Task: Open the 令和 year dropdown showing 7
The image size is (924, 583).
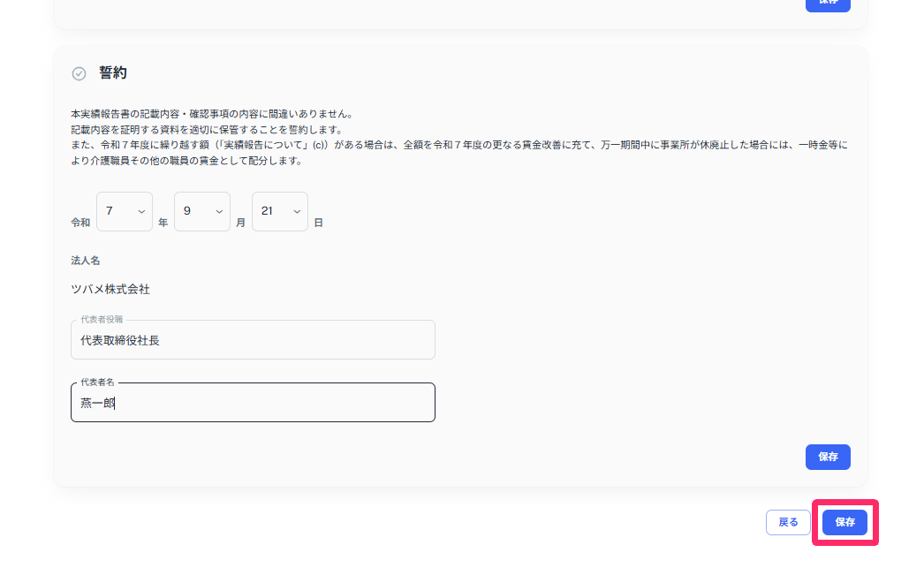Action: tap(125, 212)
